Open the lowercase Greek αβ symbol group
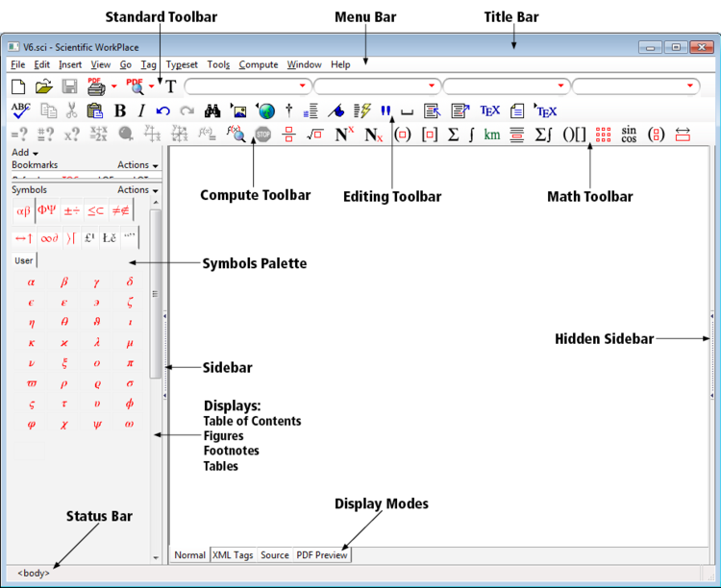This screenshot has width=721, height=588. (x=23, y=211)
